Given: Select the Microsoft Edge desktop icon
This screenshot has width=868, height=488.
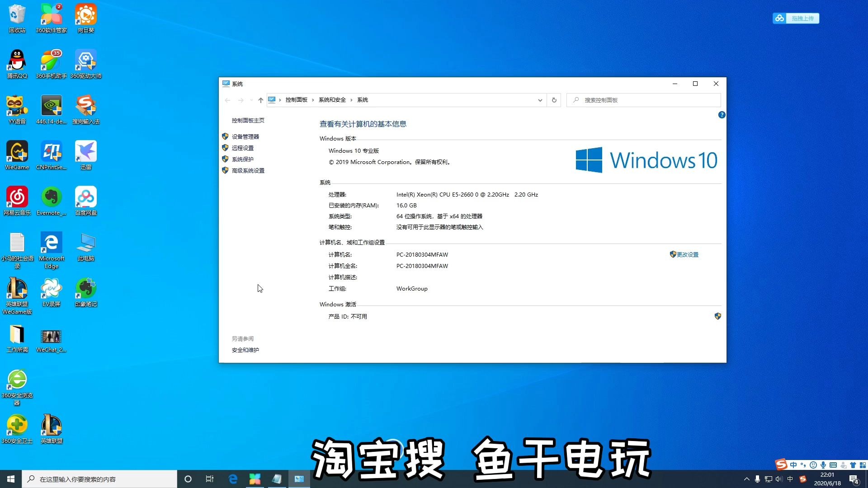Looking at the screenshot, I should pyautogui.click(x=52, y=250).
